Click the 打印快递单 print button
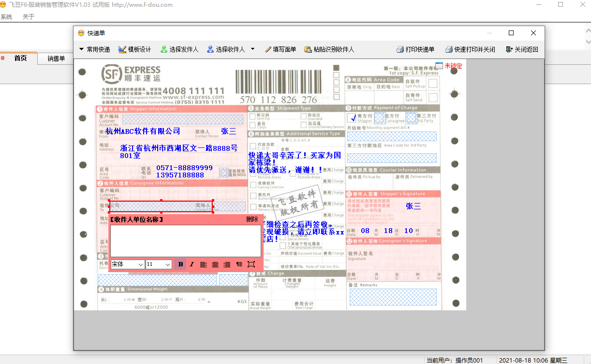Screen dimensions: 591x364 pos(415,49)
